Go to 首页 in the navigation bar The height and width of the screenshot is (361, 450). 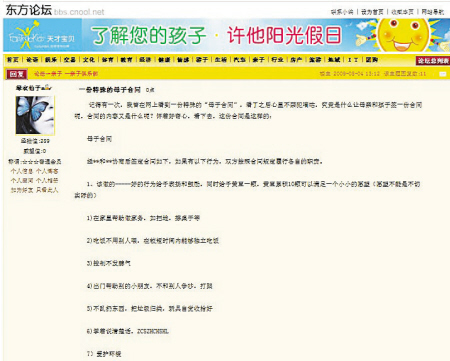tap(13, 60)
